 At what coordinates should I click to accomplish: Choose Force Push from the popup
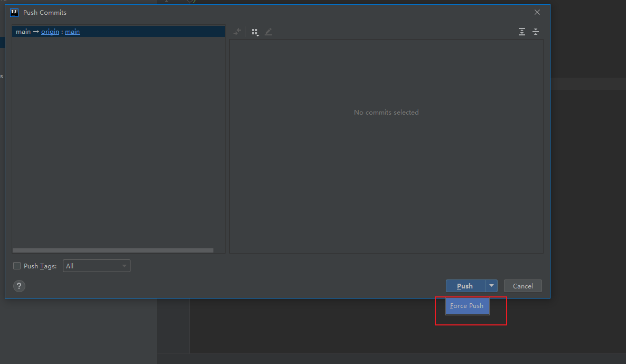click(467, 306)
